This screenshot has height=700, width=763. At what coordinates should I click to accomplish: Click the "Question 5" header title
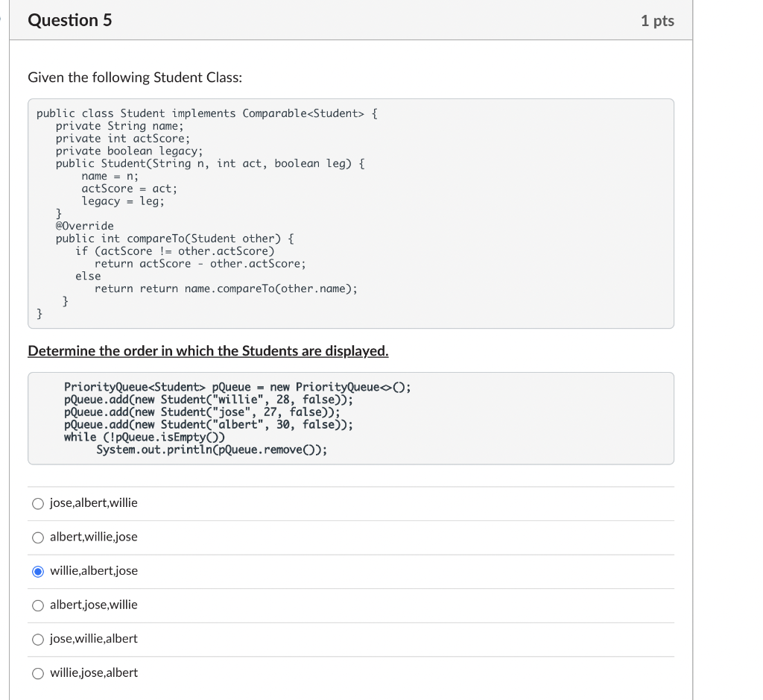click(69, 20)
